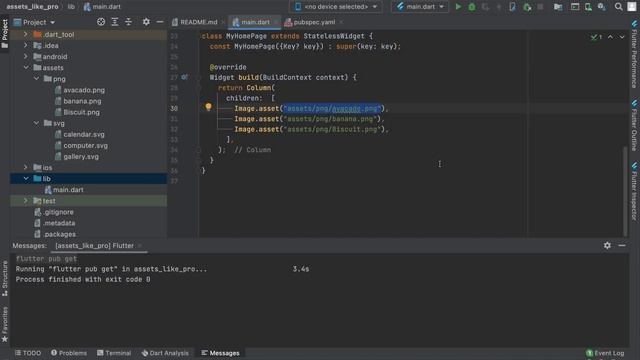
Task: Open Messages panel gear settings
Action: pyautogui.click(x=607, y=245)
